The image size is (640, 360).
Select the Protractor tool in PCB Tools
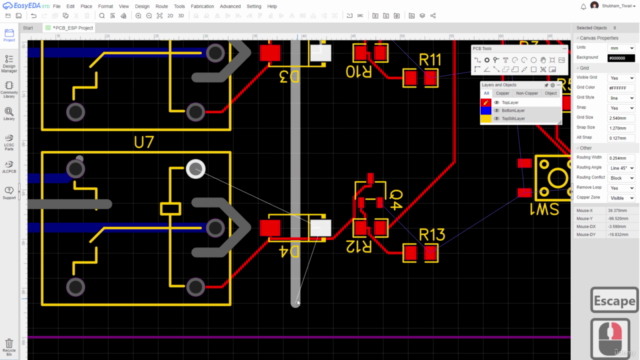pyautogui.click(x=487, y=69)
